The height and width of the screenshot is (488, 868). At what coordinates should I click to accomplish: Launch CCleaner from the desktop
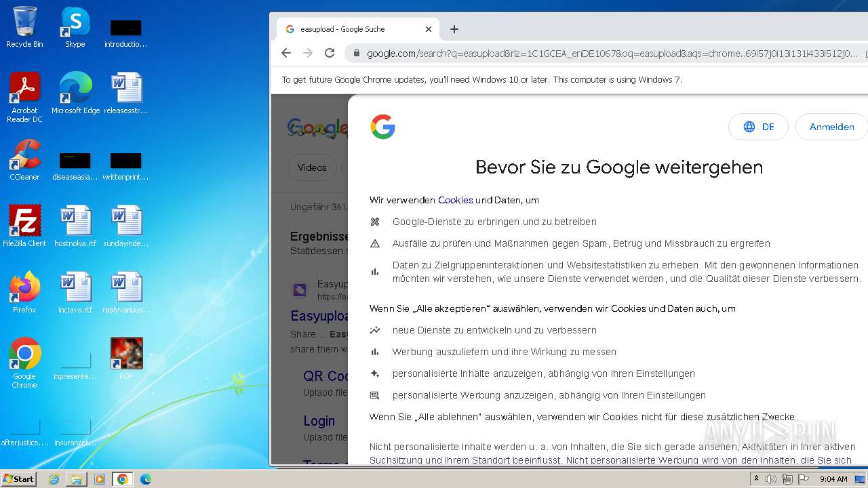[24, 160]
